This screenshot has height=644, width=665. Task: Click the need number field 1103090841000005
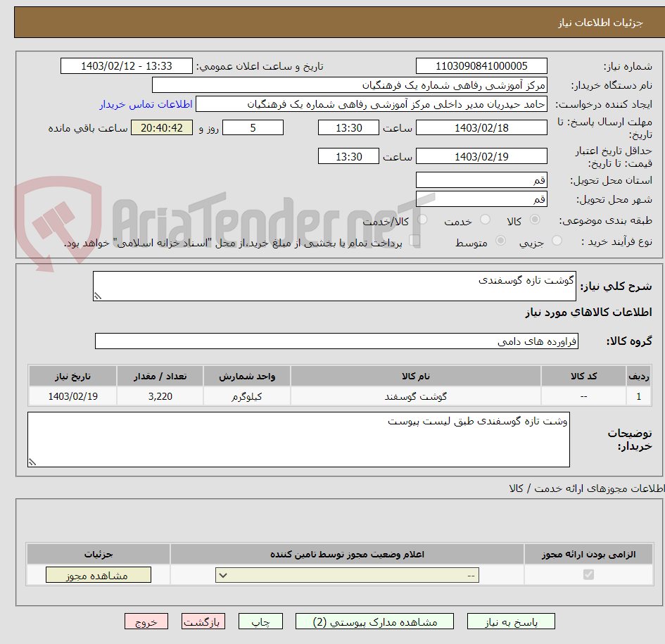click(x=481, y=66)
